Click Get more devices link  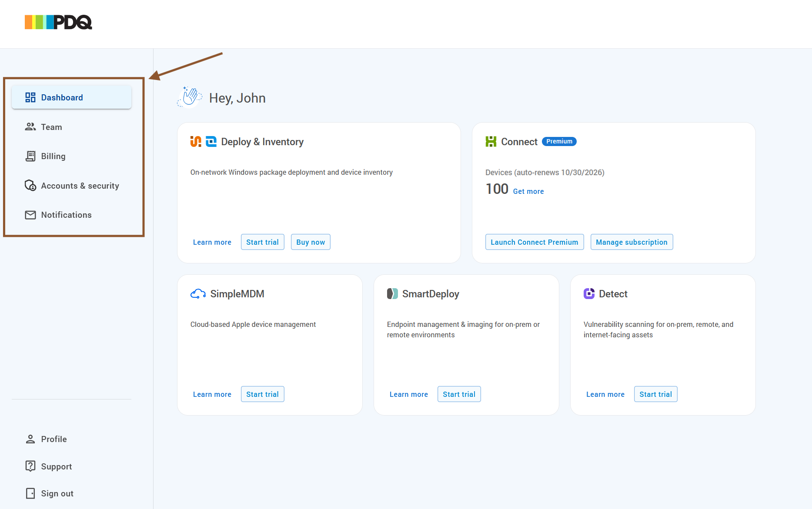tap(528, 191)
